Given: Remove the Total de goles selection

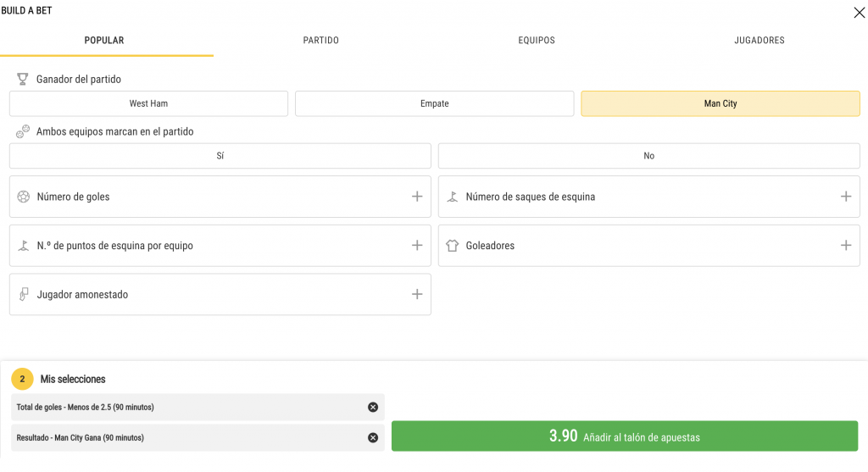Looking at the screenshot, I should point(373,408).
